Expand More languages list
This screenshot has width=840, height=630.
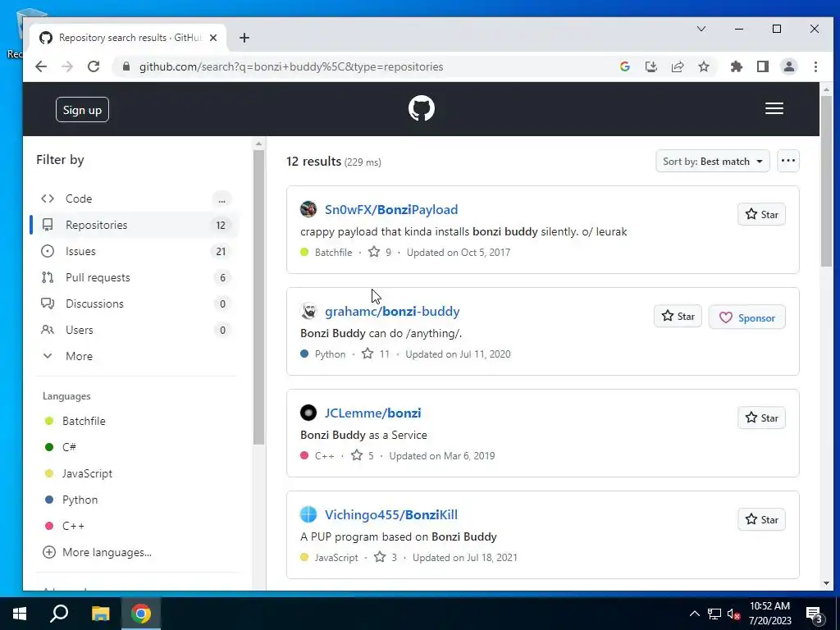point(97,552)
